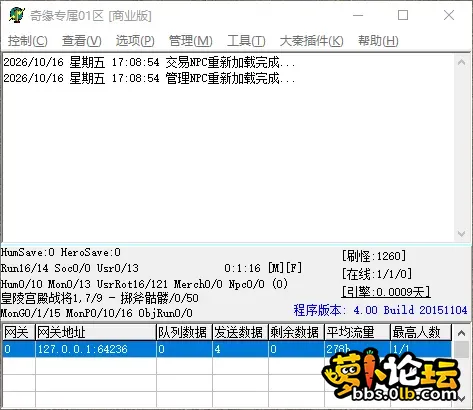Close the 奇缘专属01区 window
This screenshot has width=473, height=410.
click(x=449, y=15)
